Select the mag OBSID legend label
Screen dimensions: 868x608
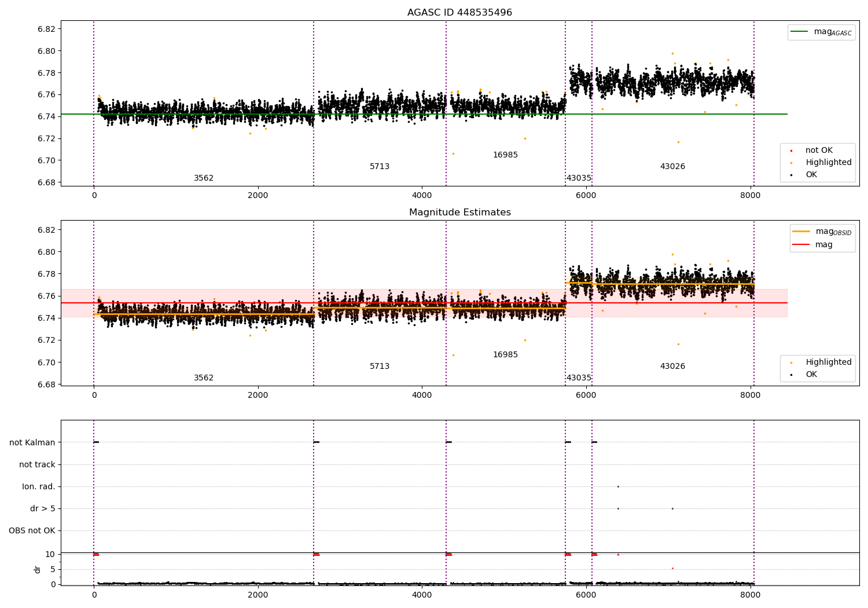coord(833,232)
